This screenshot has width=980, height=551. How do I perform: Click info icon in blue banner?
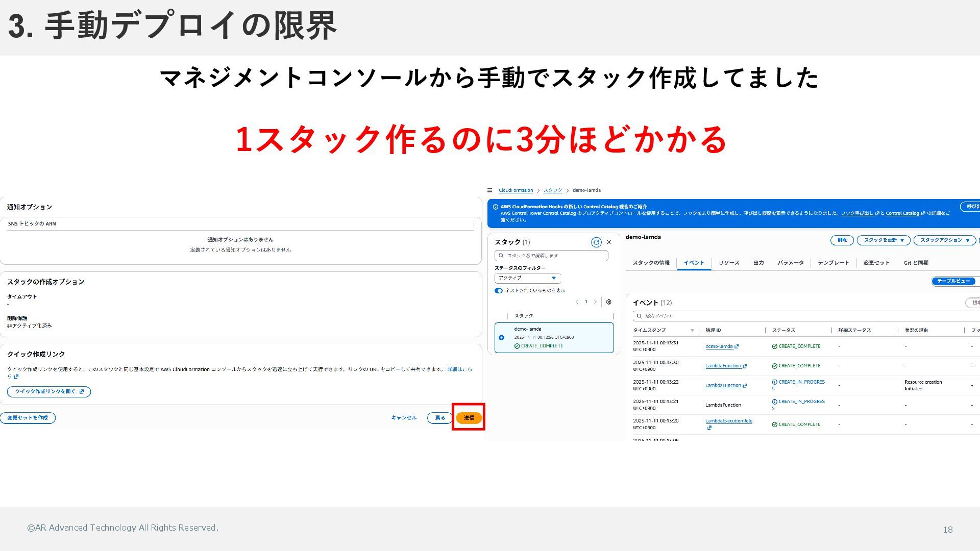(495, 207)
